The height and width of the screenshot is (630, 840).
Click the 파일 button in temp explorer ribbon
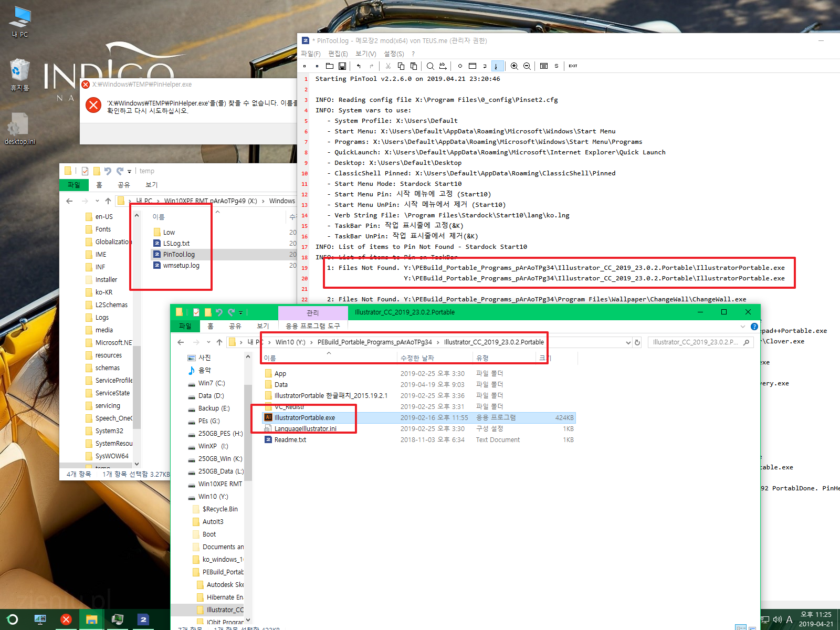click(x=74, y=185)
